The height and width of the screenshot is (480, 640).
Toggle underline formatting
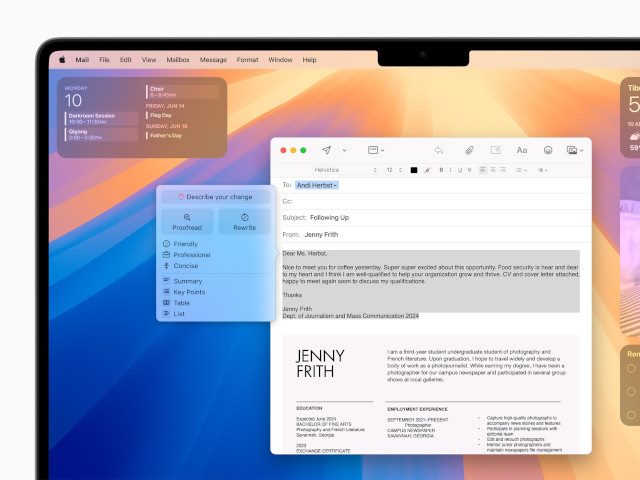pyautogui.click(x=460, y=170)
